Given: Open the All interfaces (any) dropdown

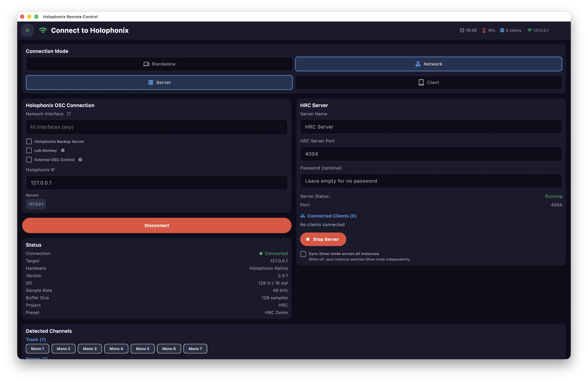Looking at the screenshot, I should (157, 127).
